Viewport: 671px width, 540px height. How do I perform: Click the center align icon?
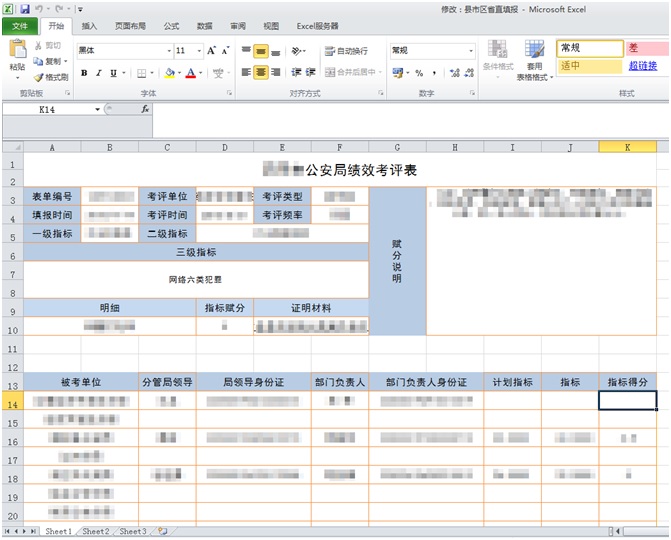261,73
